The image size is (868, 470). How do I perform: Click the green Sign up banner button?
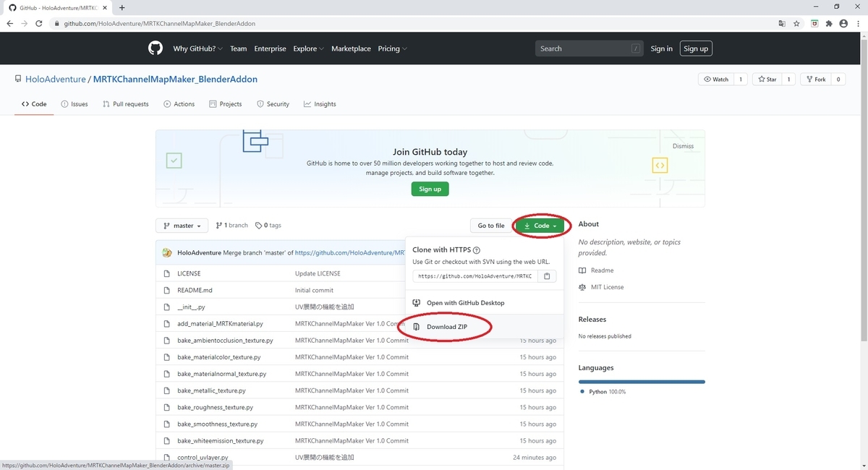[430, 189]
